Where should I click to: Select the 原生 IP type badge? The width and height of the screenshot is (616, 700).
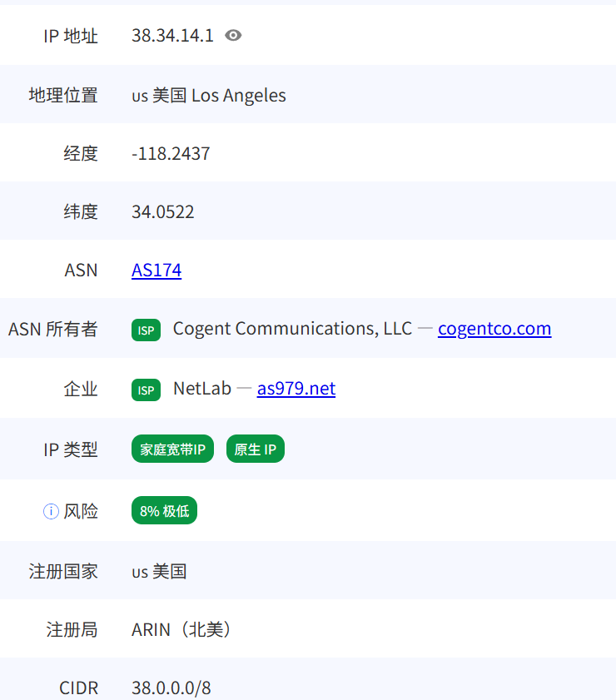pyautogui.click(x=255, y=449)
